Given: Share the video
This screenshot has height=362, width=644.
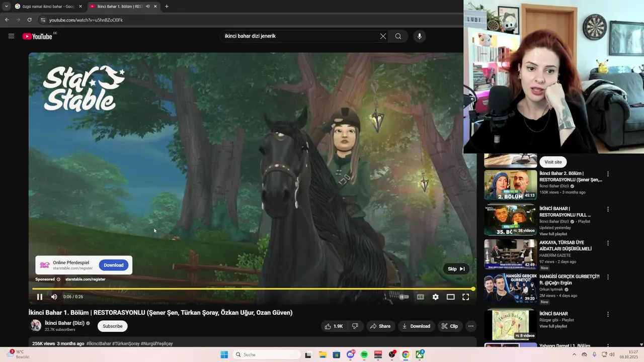Looking at the screenshot, I should click(380, 326).
